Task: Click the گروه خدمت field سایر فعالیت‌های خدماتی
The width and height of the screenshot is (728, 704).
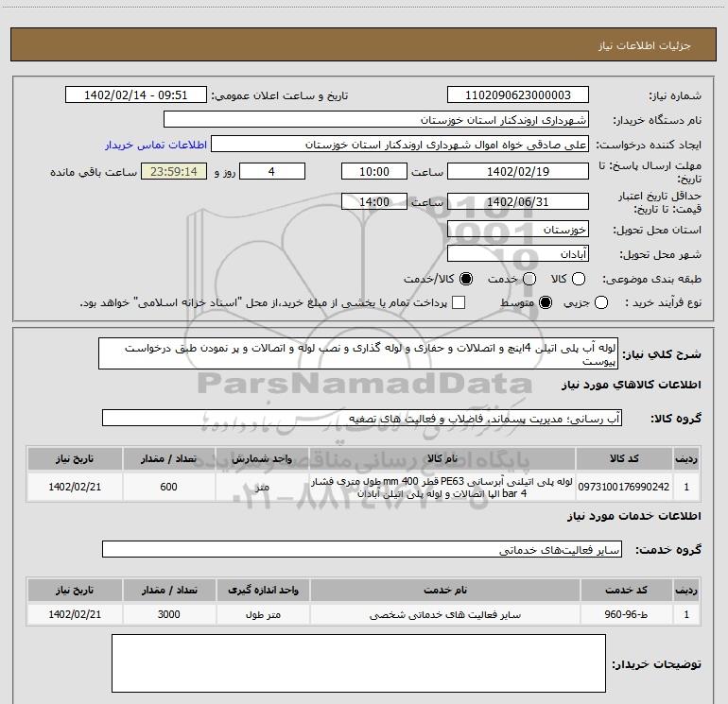Action: pyautogui.click(x=362, y=549)
